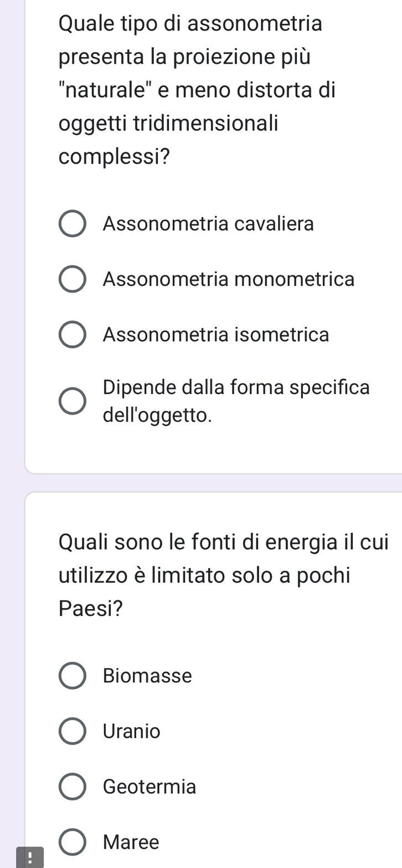Pick the Geotermia radio option
402x868 pixels.
pos(72,787)
